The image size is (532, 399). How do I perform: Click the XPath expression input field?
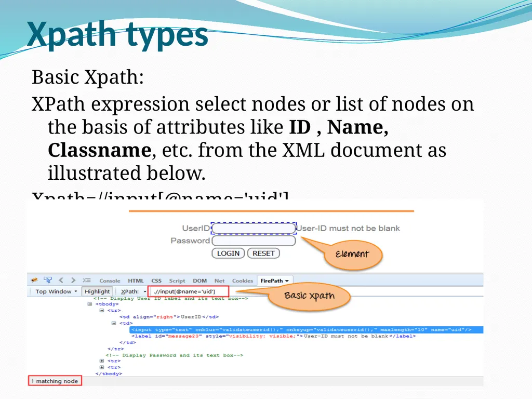(x=189, y=291)
